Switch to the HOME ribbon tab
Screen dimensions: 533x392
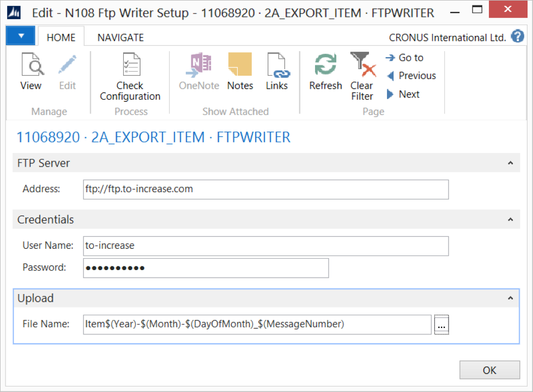(x=61, y=38)
